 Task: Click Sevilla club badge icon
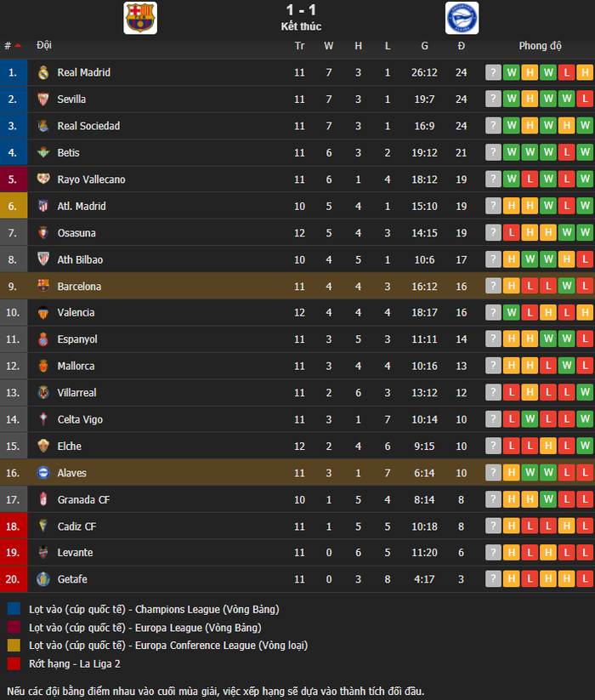pos(43,100)
